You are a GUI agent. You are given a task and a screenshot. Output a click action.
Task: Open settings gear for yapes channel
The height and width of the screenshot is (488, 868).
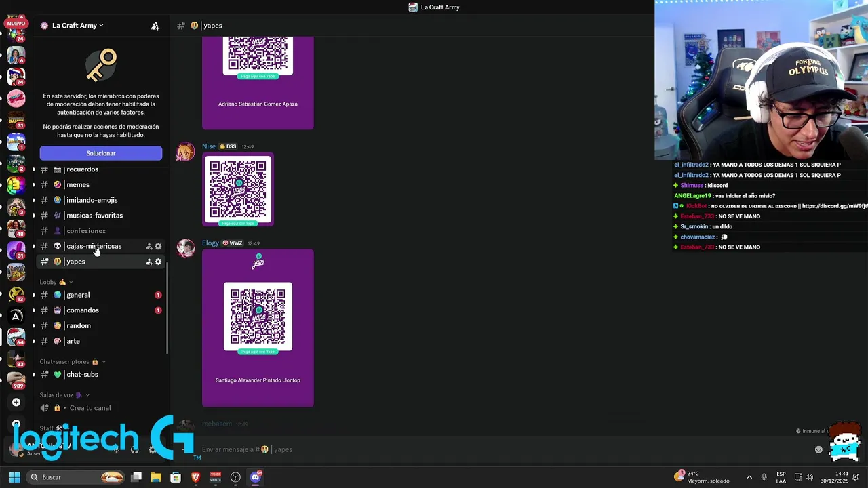pos(158,262)
